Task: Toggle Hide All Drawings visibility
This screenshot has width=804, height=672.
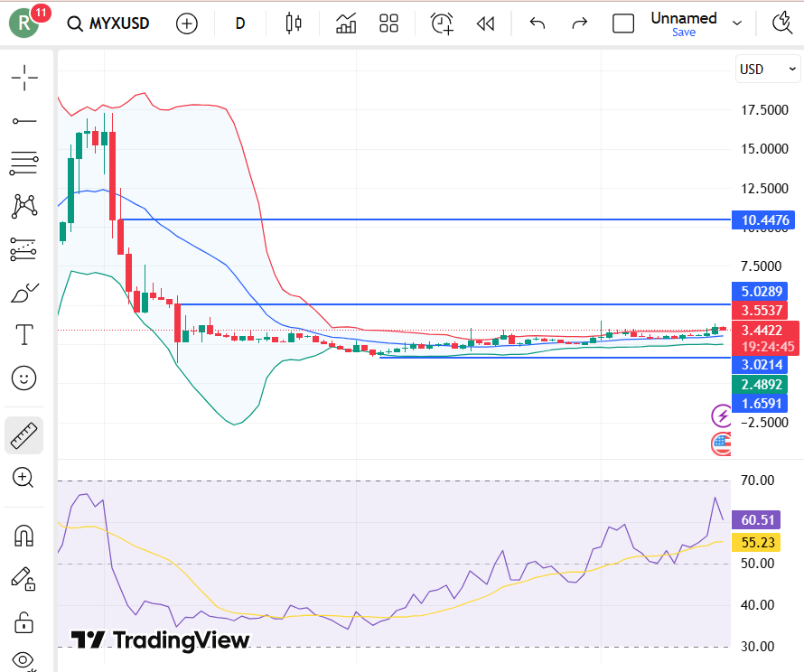Action: click(x=24, y=660)
